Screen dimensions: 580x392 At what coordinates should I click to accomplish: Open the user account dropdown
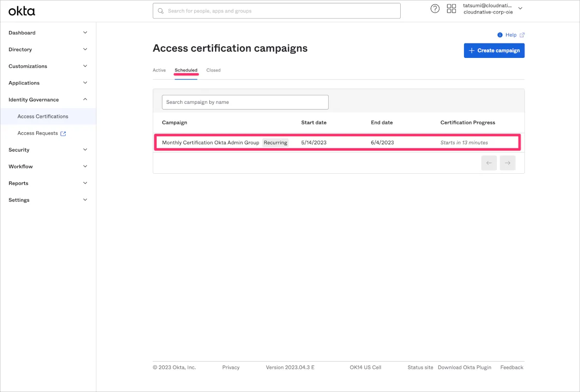tap(520, 9)
